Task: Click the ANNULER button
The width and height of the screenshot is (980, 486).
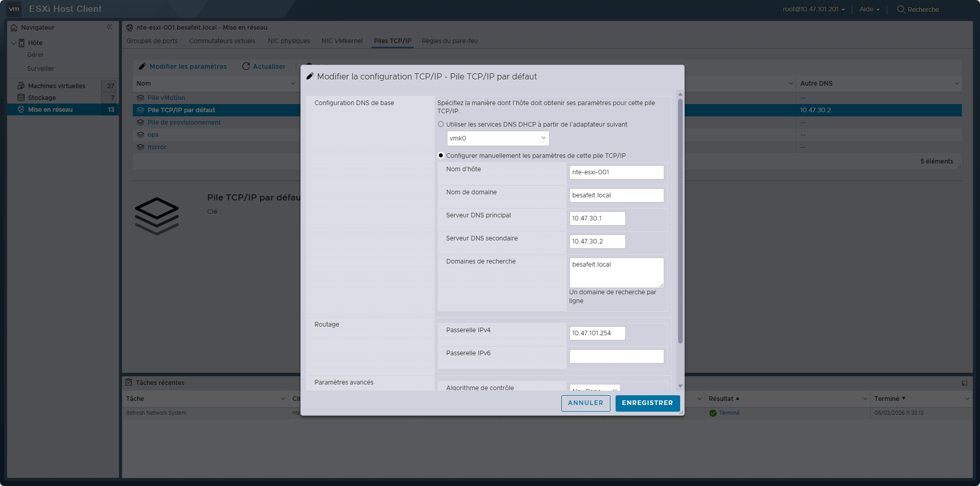Action: [585, 403]
